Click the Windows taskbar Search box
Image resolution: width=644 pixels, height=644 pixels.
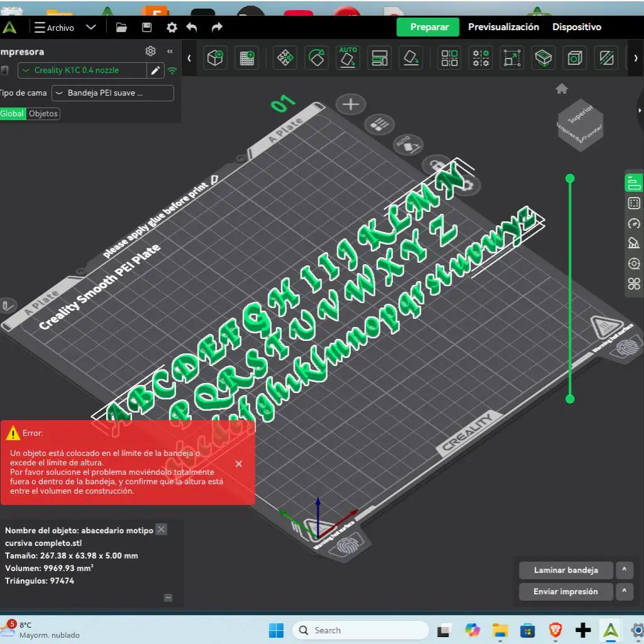(360, 630)
